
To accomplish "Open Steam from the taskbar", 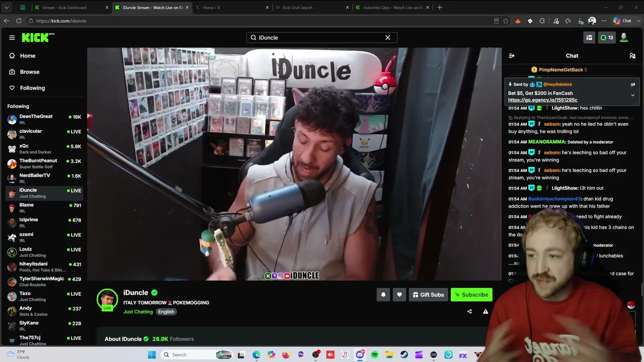I will tap(404, 355).
